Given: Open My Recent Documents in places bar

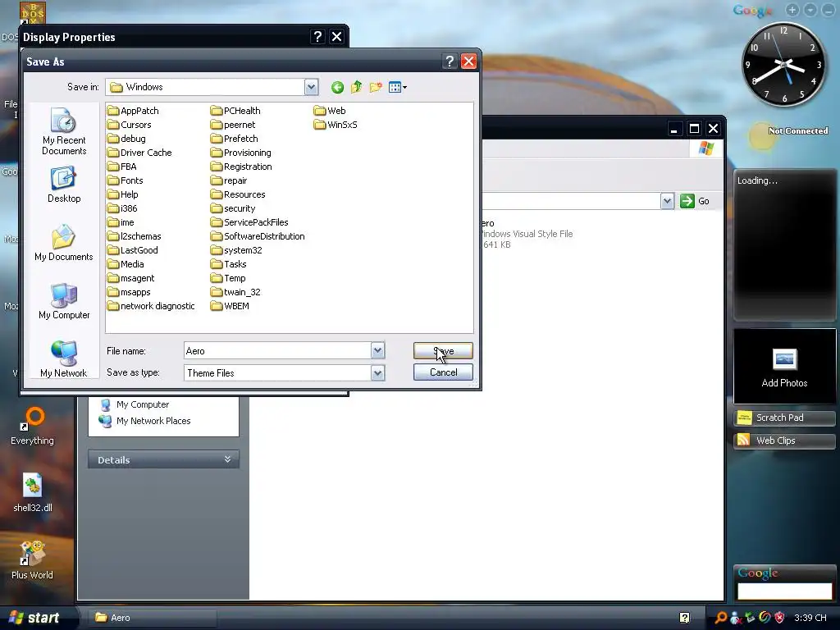Looking at the screenshot, I should point(64,131).
